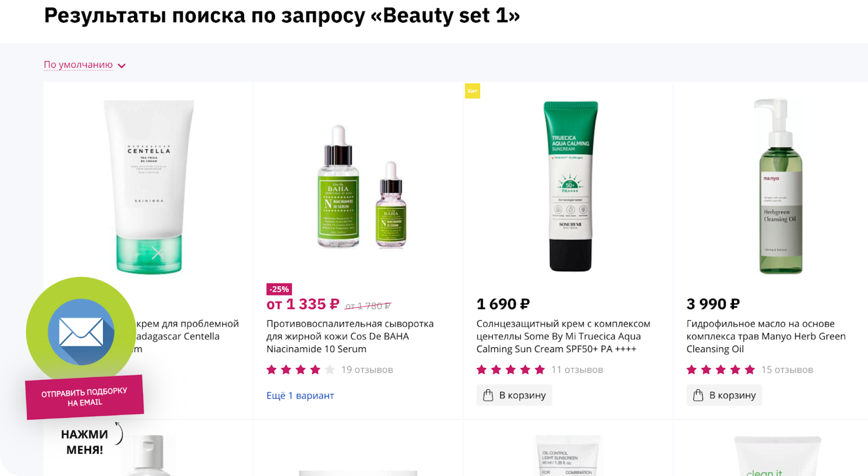Click the star rating of Manyo cleansing oil
Screen dimensions: 868x476
720,370
